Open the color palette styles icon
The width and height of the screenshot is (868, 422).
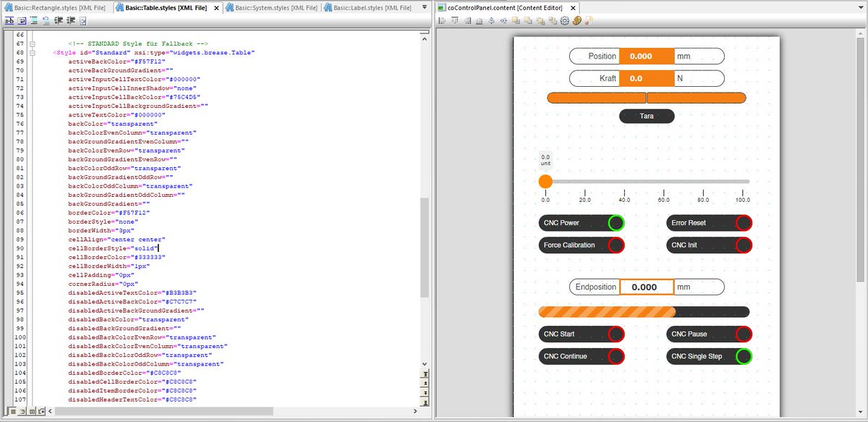(x=577, y=20)
